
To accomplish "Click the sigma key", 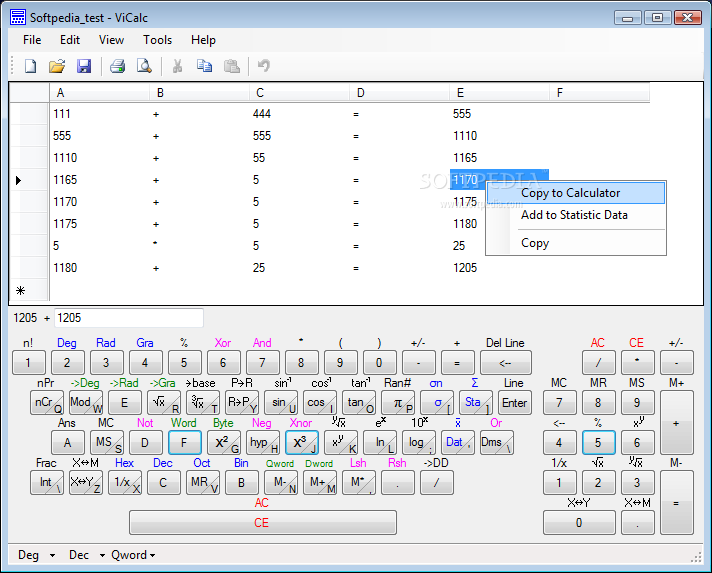I will click(437, 403).
